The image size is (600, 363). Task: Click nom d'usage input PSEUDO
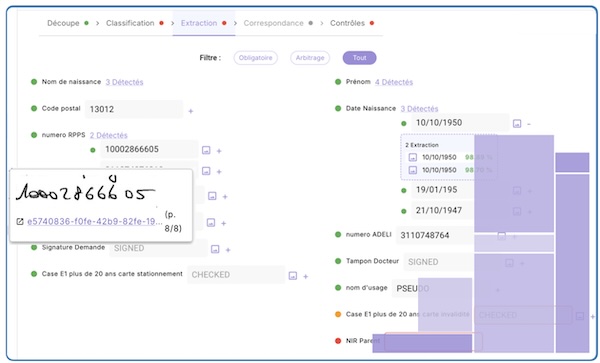[440, 288]
